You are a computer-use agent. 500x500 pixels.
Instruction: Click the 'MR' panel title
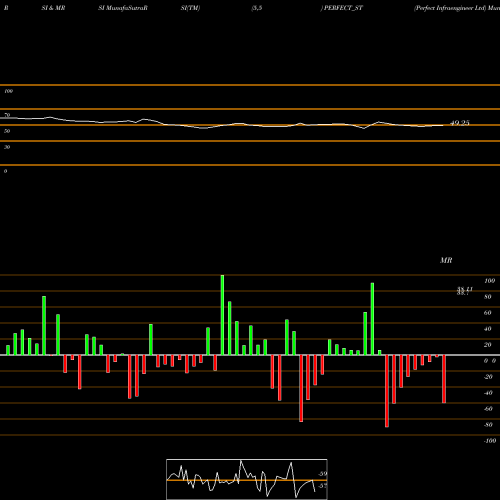point(446,260)
